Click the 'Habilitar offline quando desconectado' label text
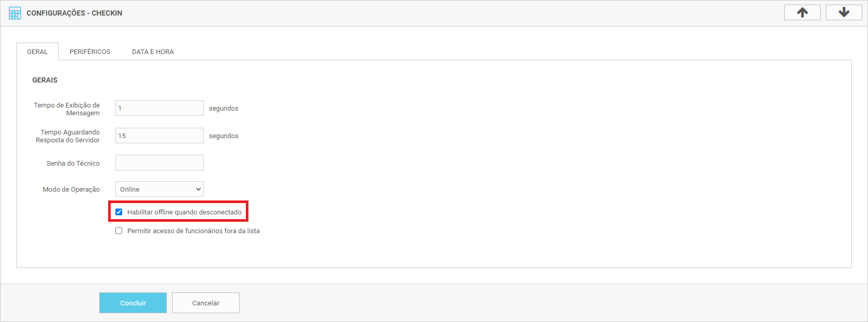Viewport: 868px width, 322px height. pyautogui.click(x=184, y=212)
